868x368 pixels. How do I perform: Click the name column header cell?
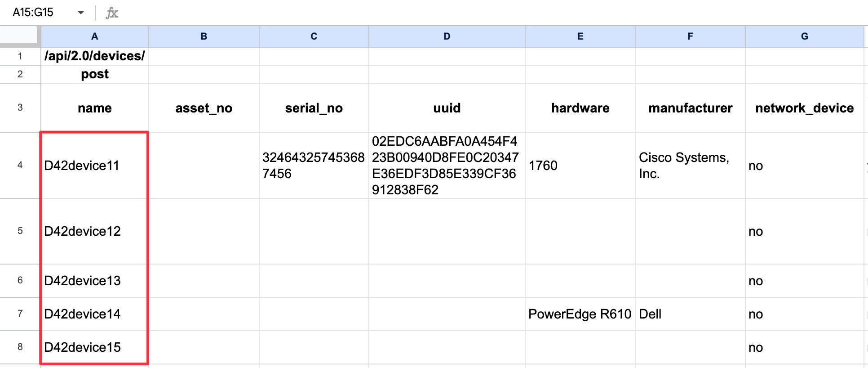pyautogui.click(x=94, y=108)
